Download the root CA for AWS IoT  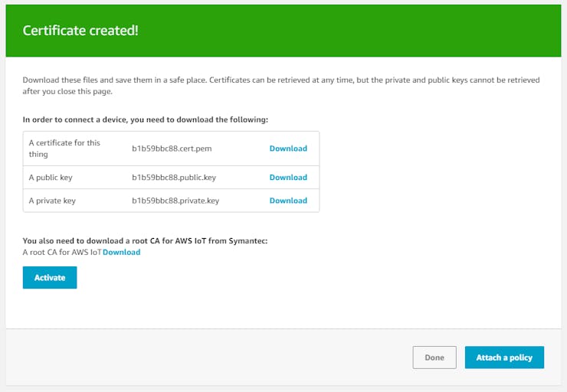tap(122, 252)
